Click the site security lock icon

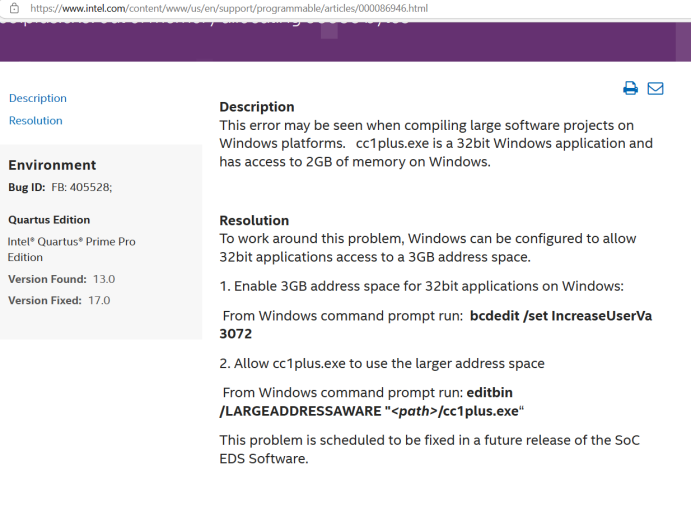tap(14, 8)
